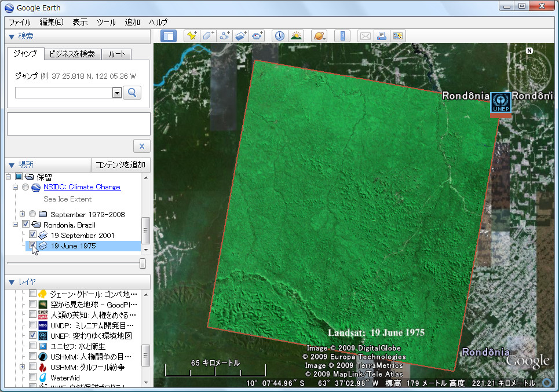Disable the Rondonia, Brazil folder checkbox

25,224
